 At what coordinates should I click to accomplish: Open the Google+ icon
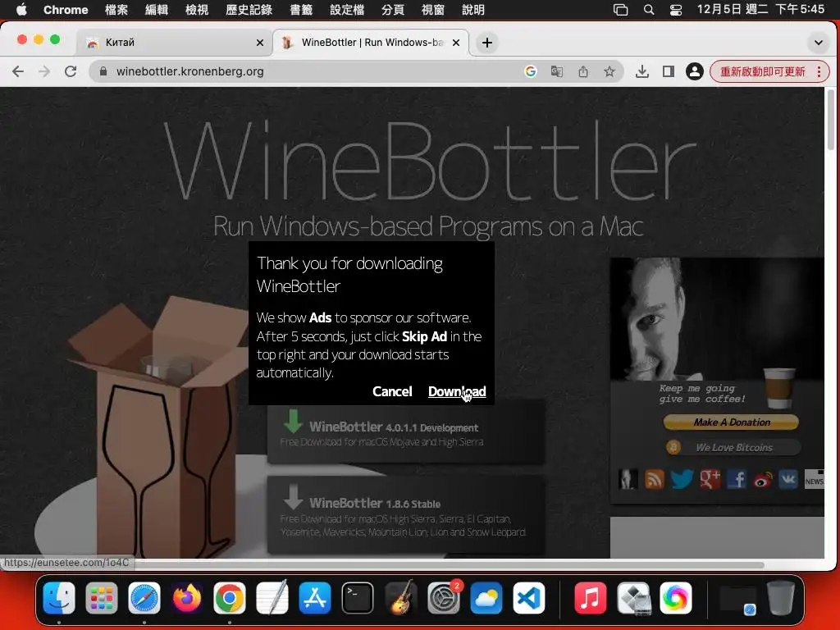[x=710, y=479]
